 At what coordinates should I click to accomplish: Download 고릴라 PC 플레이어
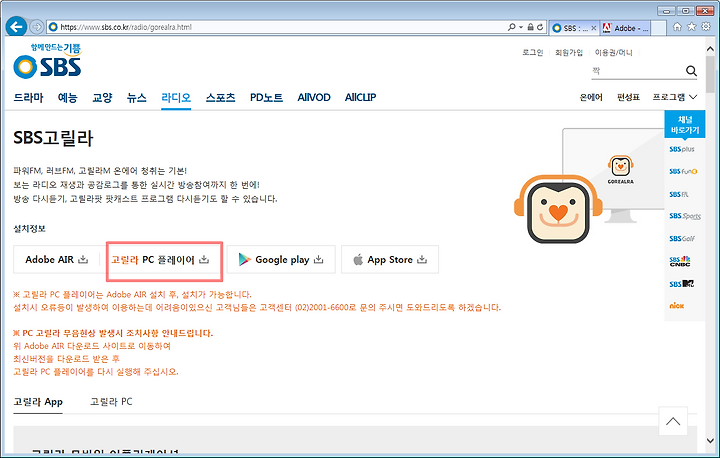click(160, 260)
